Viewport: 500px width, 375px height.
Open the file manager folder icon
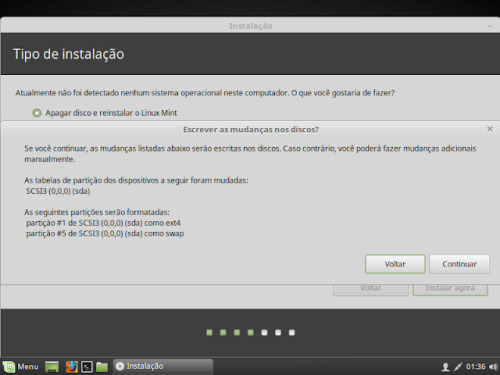(x=102, y=367)
